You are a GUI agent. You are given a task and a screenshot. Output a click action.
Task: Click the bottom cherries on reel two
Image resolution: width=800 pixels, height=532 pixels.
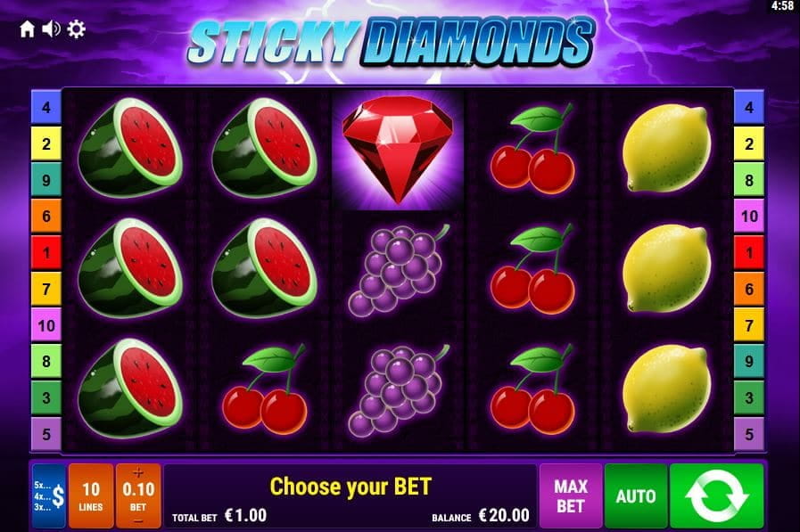(265, 389)
